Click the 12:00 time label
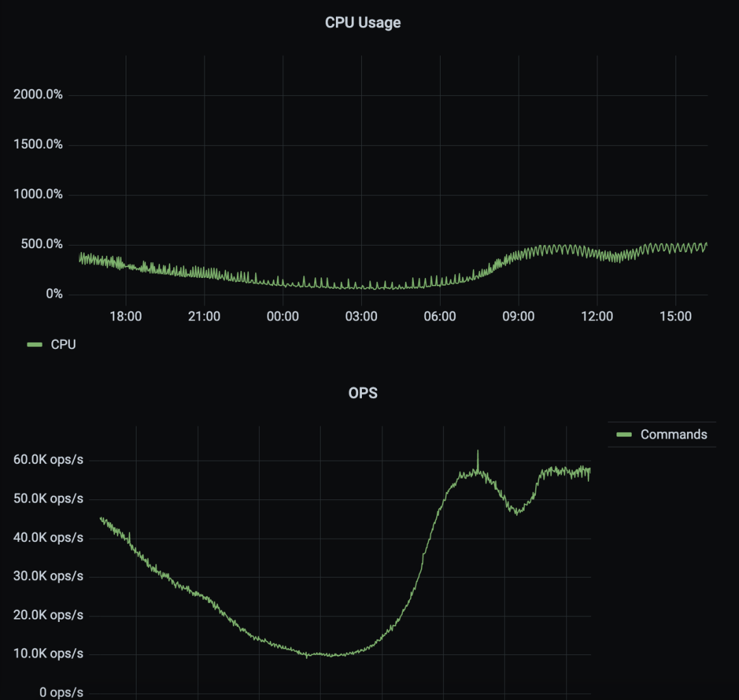The height and width of the screenshot is (700, 739). (x=597, y=316)
